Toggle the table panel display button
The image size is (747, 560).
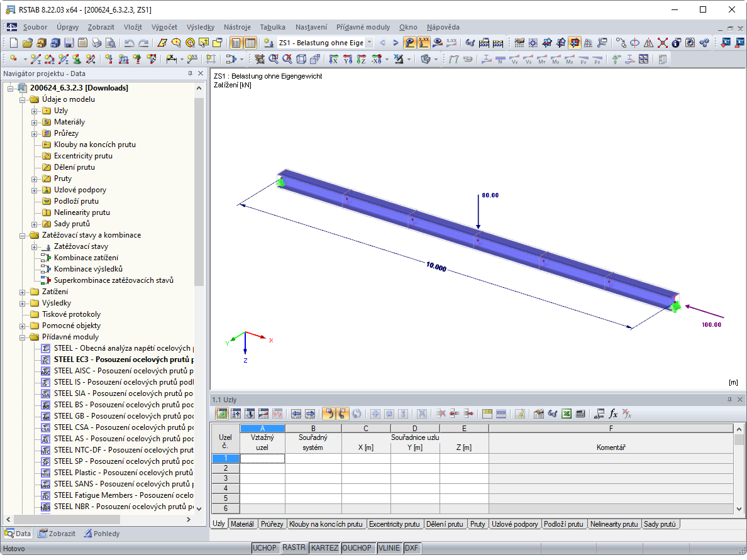(250, 43)
